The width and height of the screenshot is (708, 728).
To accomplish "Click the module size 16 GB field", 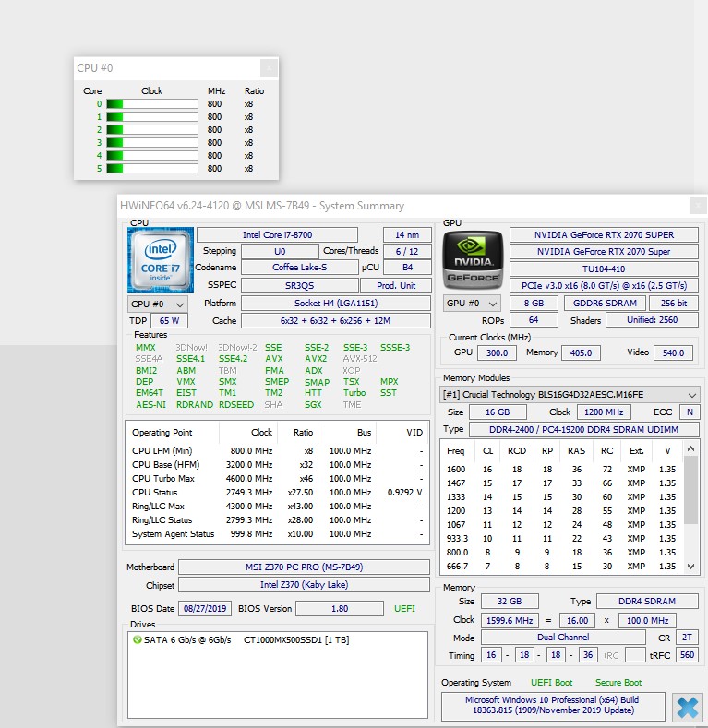I will coord(498,412).
